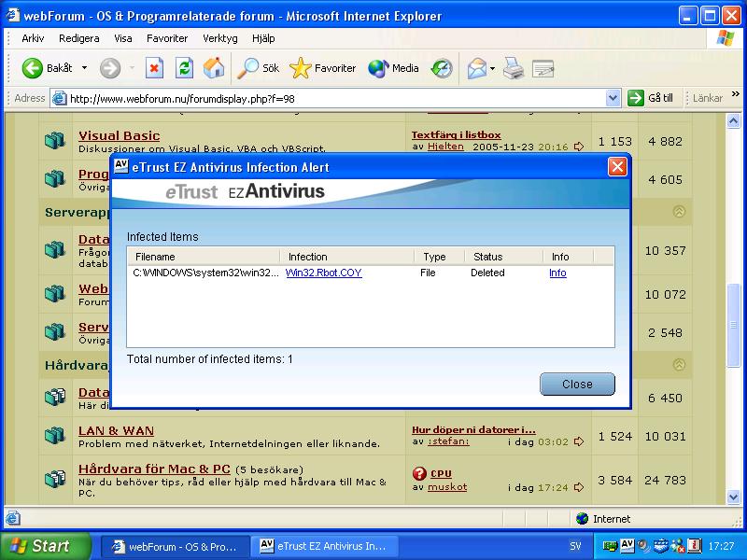Viewport: 747px width, 560px height.
Task: Click the Edit page toolbar icon
Action: 543,68
